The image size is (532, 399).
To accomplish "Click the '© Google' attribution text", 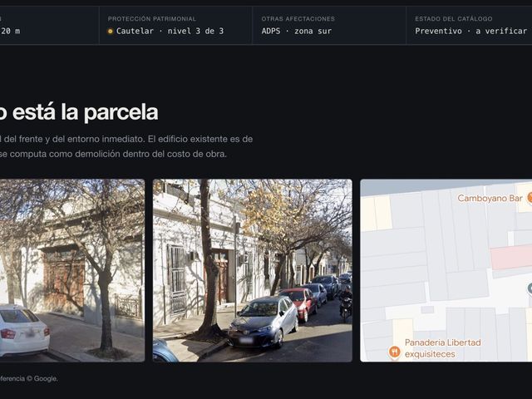I will [x=43, y=379].
